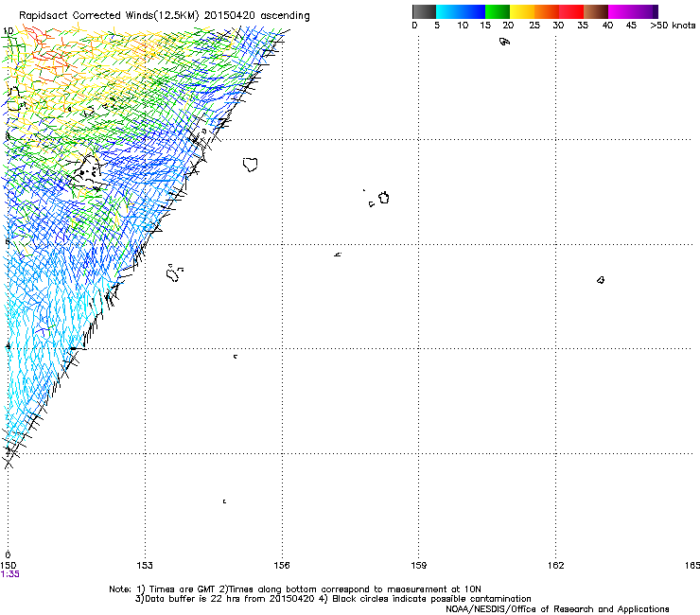Click the island outline below the color legend

click(504, 42)
